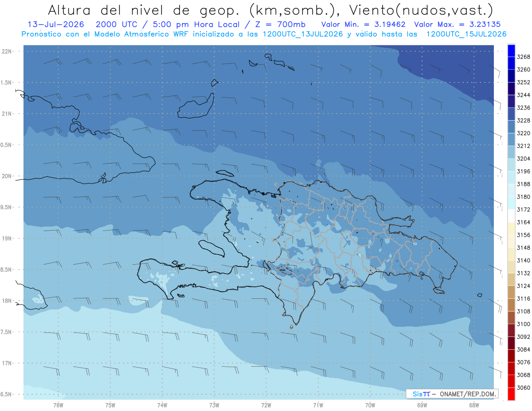The height and width of the screenshot is (411, 532).
Task: Click the initialization time '1200UTC_13JUL2026'
Action: coord(302,34)
